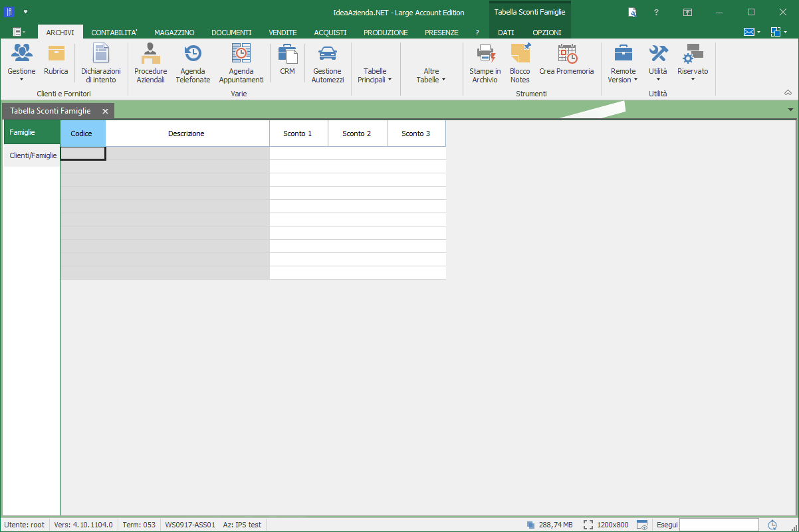The image size is (799, 532).
Task: Open Remote Version briefcase icon
Action: click(623, 53)
